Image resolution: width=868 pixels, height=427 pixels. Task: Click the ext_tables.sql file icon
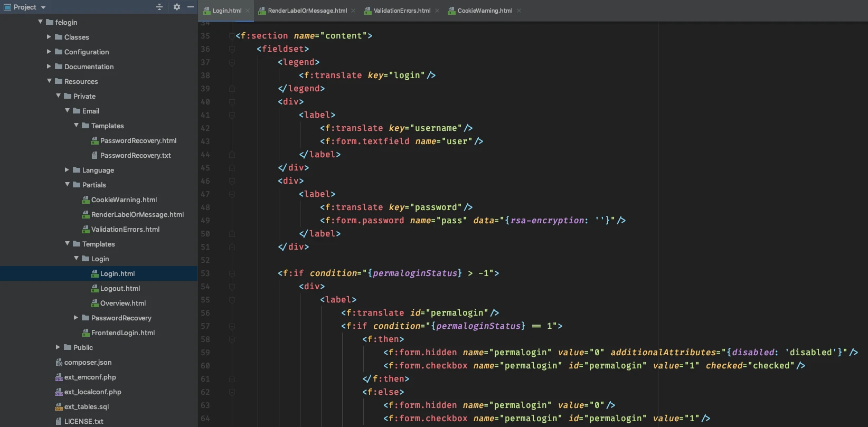pos(59,406)
